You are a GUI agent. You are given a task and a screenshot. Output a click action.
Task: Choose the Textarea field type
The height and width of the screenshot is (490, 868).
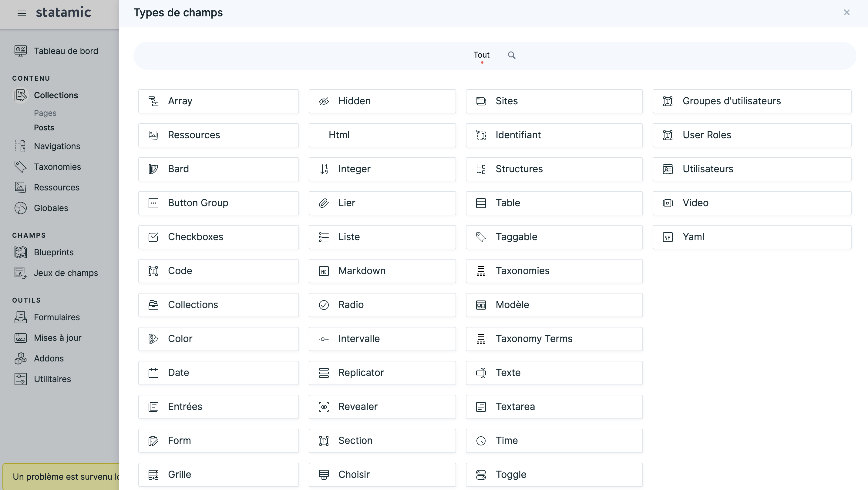554,407
